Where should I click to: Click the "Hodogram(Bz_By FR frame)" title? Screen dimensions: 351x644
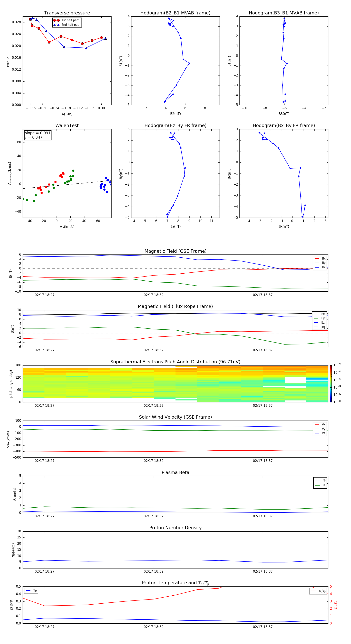click(175, 125)
